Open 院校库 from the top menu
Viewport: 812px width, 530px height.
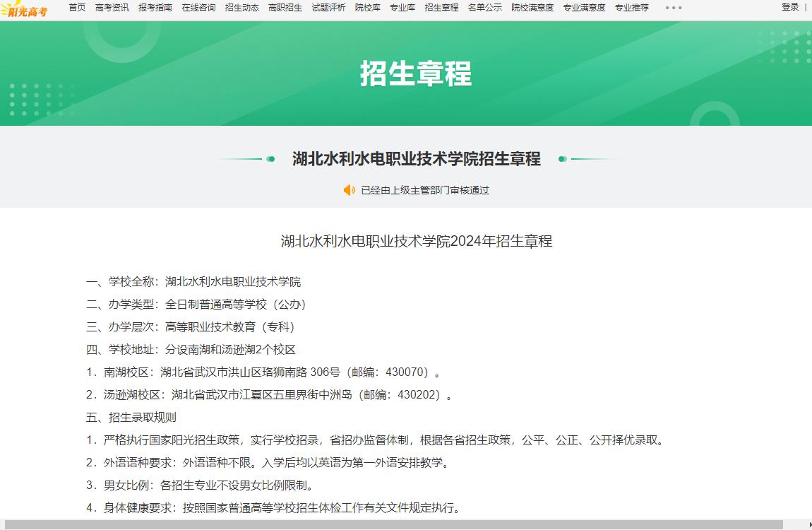367,8
